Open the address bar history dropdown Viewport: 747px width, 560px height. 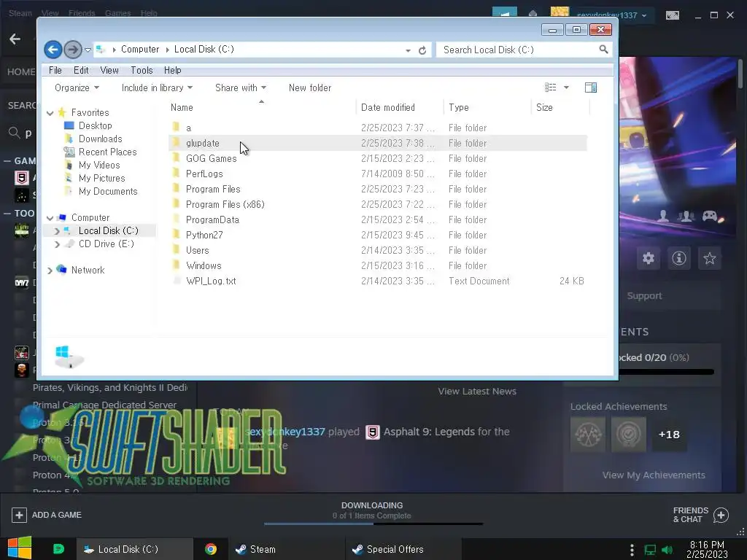click(409, 50)
